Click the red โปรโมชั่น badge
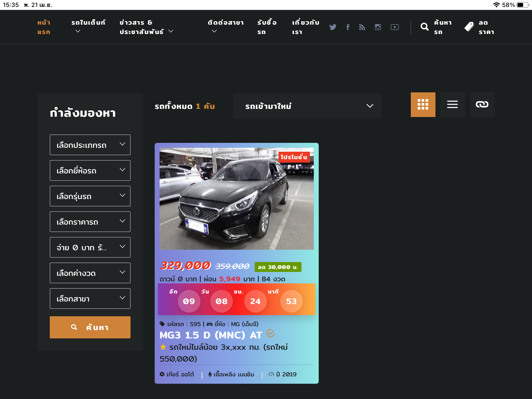The width and height of the screenshot is (532, 399). pyautogui.click(x=294, y=157)
